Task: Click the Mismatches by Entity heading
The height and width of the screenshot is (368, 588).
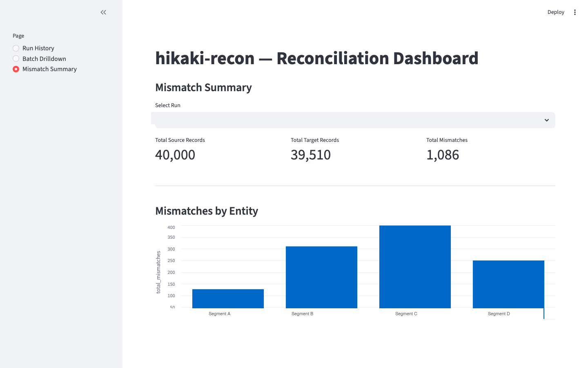Action: point(207,211)
